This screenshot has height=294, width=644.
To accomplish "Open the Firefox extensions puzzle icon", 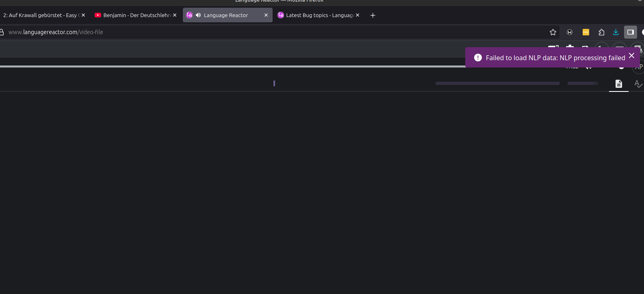I will pos(601,32).
